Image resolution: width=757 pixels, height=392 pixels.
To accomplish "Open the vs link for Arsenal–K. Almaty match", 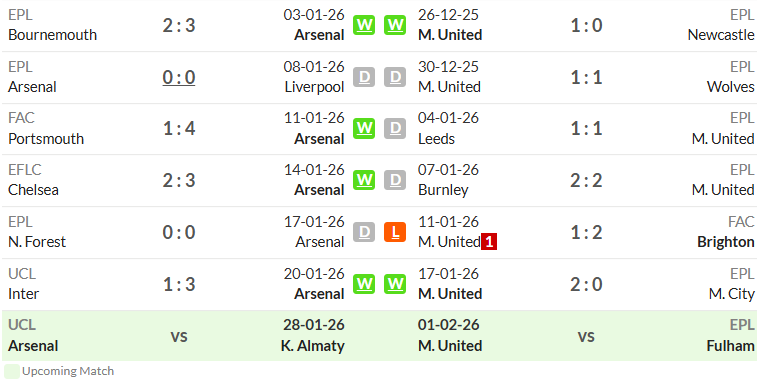I will click(x=179, y=336).
